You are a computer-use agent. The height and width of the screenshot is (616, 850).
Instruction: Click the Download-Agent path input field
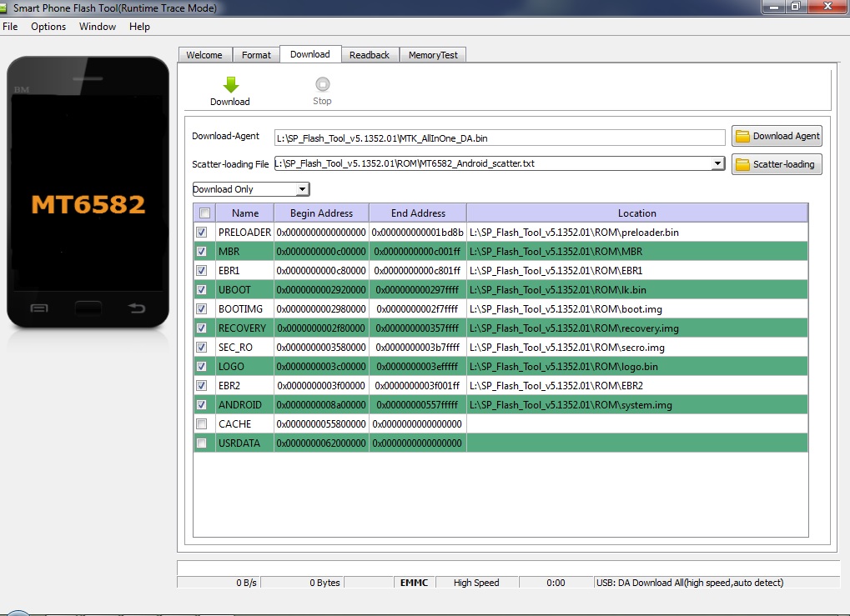point(500,137)
